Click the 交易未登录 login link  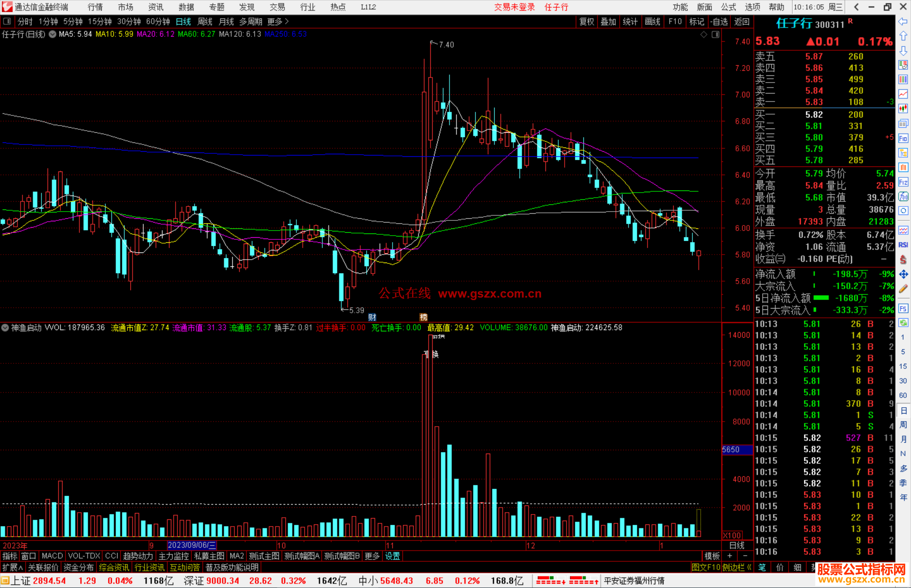pos(514,7)
